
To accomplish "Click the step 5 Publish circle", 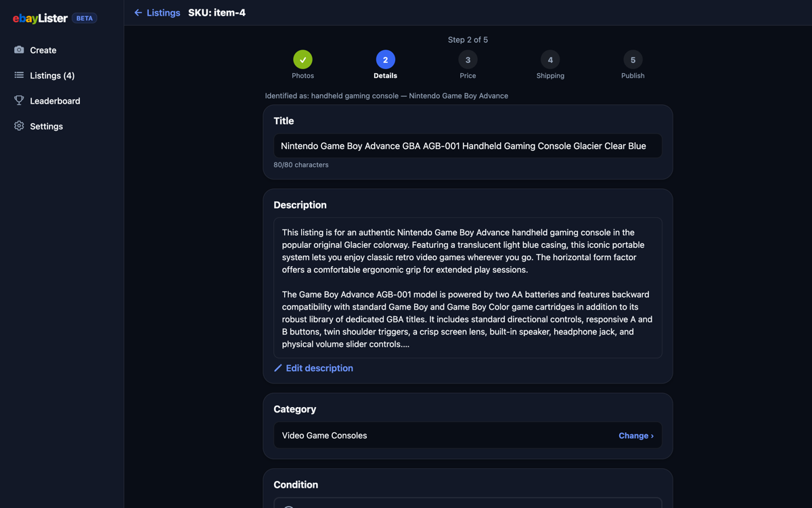I will pyautogui.click(x=633, y=60).
